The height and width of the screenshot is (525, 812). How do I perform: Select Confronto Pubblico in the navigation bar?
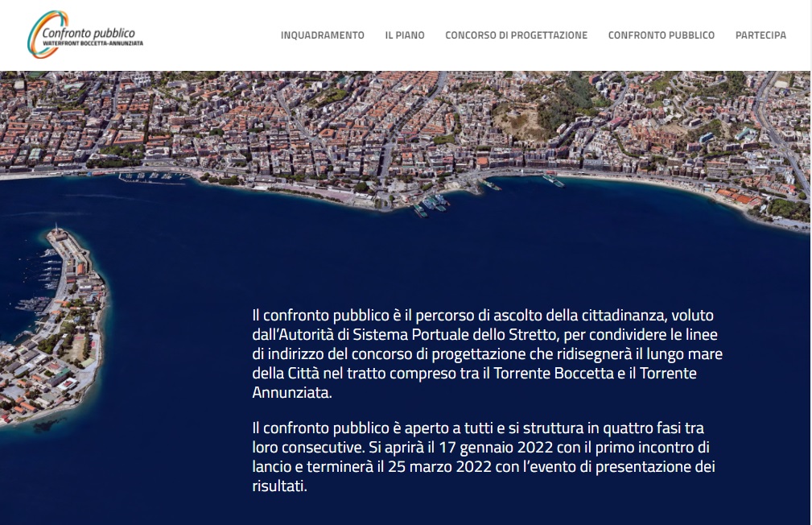(x=661, y=35)
